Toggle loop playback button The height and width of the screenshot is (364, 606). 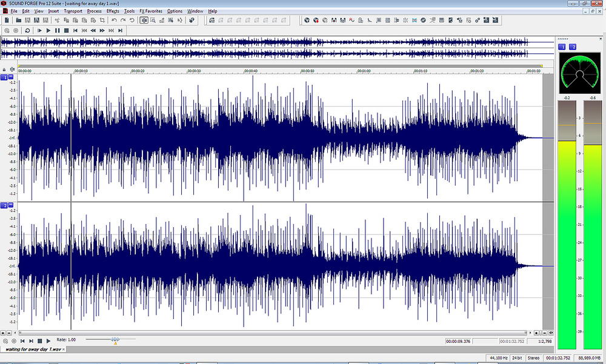tap(27, 30)
